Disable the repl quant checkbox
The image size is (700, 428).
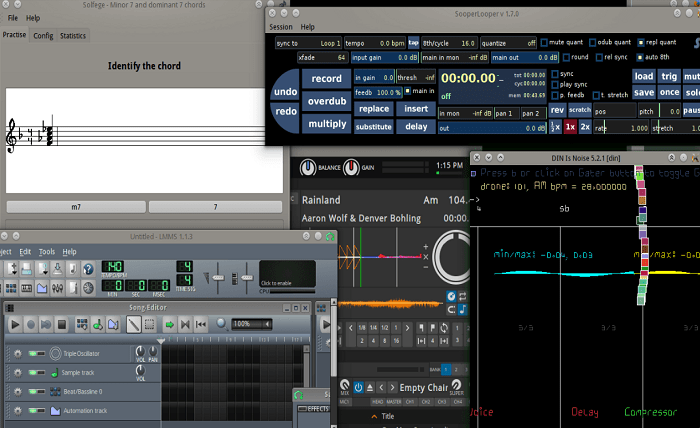click(x=641, y=42)
